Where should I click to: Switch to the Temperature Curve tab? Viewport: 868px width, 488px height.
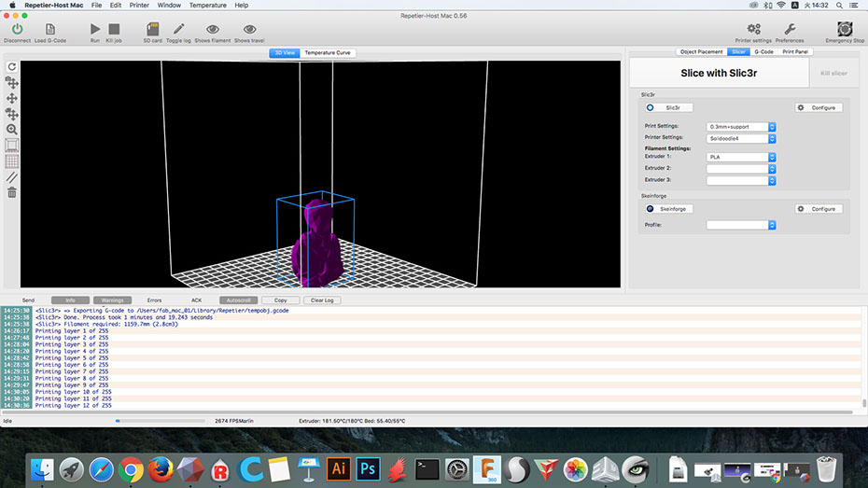tap(328, 52)
